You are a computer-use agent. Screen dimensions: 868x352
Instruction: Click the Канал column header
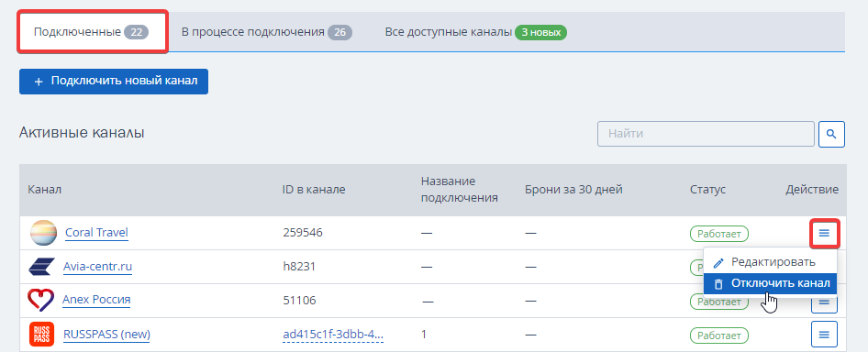click(x=44, y=190)
